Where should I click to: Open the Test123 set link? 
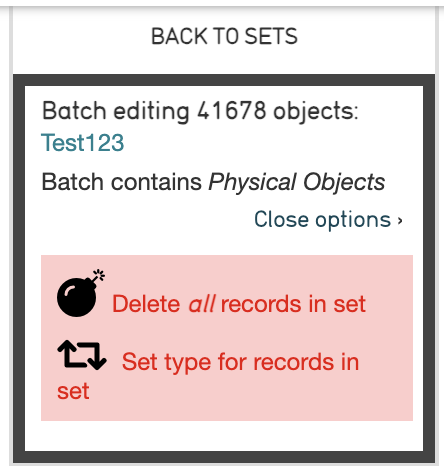(x=82, y=143)
